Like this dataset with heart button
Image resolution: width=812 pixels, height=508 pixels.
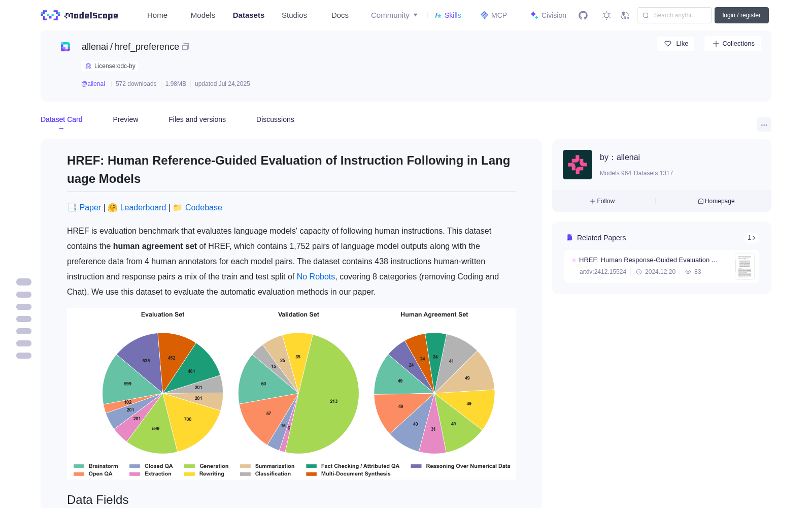pos(675,44)
